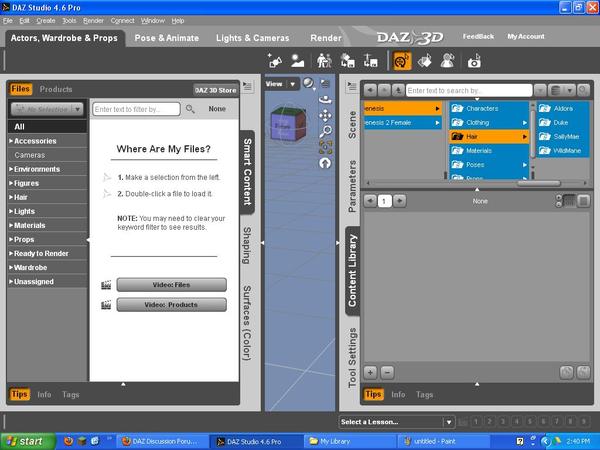This screenshot has width=600, height=450.
Task: Click the New Primitive toolbar icon
Action: coord(275,60)
